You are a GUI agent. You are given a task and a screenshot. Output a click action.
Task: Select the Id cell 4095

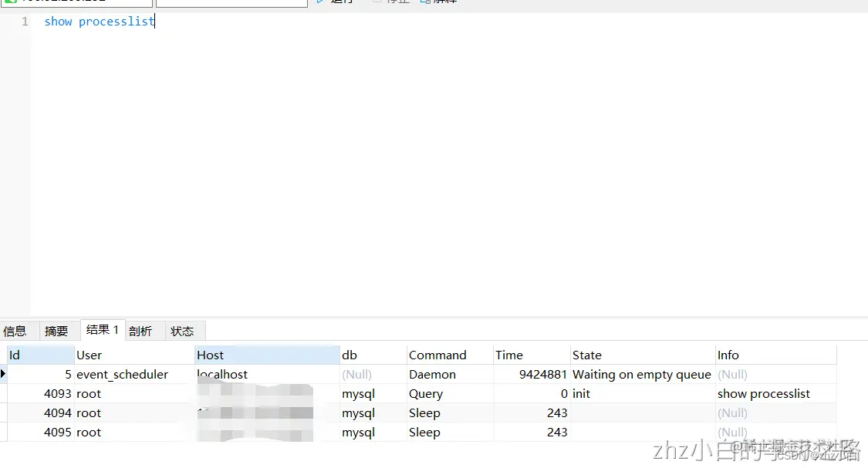(x=40, y=432)
